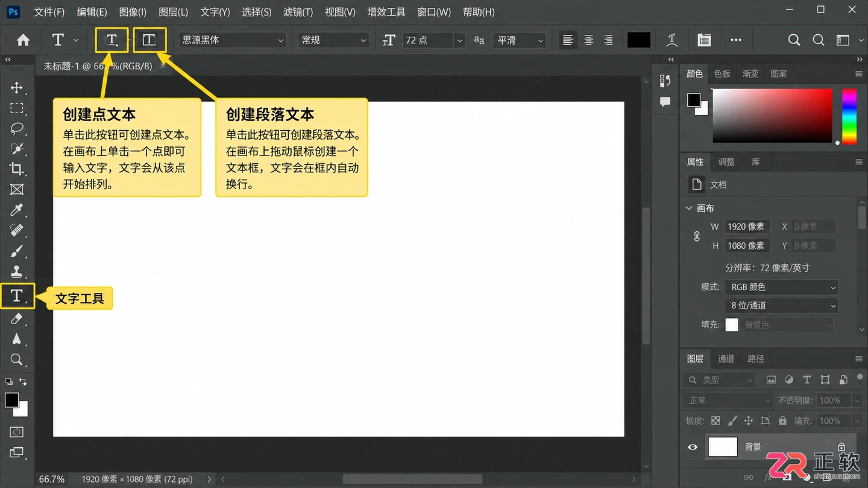Click the create paragraph text (创建段落文本) button

(x=149, y=40)
